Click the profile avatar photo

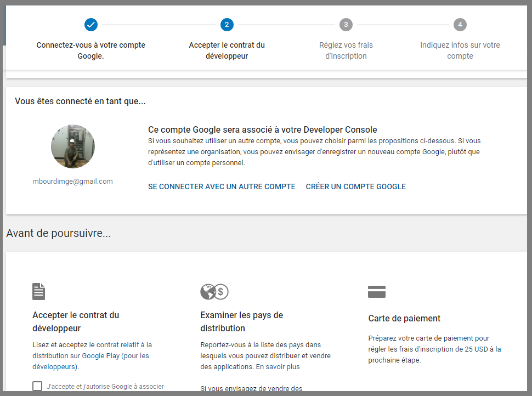point(73,146)
